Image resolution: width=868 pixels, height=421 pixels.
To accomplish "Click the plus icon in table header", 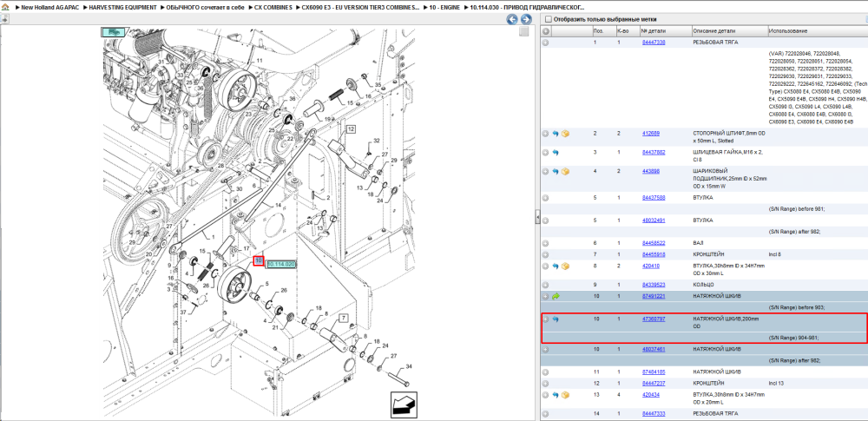I will click(x=545, y=31).
